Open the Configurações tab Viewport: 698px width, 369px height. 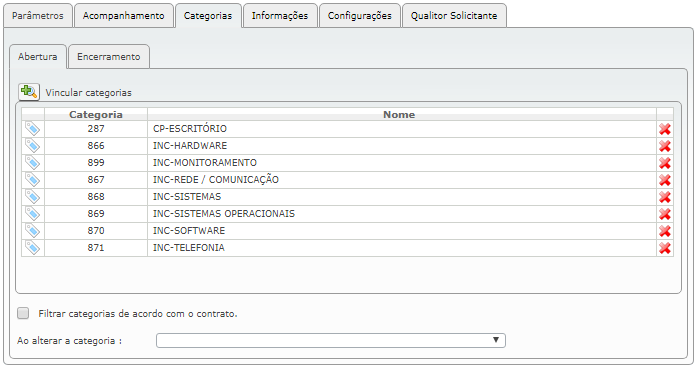click(x=360, y=16)
